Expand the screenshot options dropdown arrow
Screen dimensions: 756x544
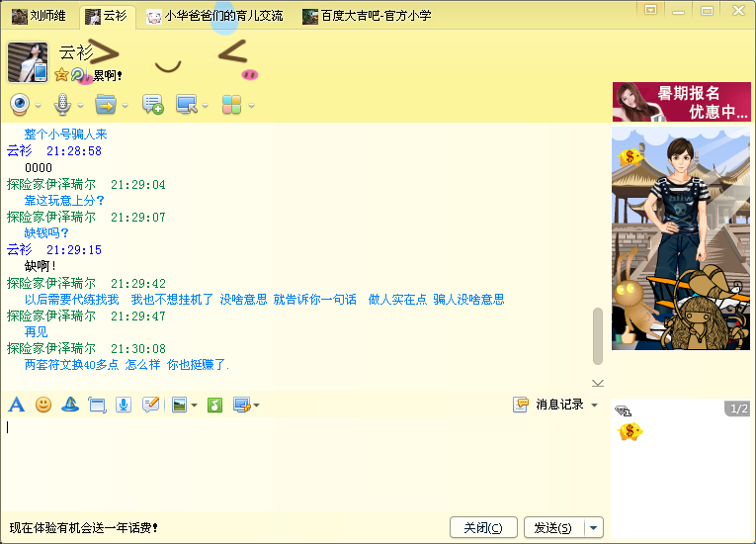[257, 405]
